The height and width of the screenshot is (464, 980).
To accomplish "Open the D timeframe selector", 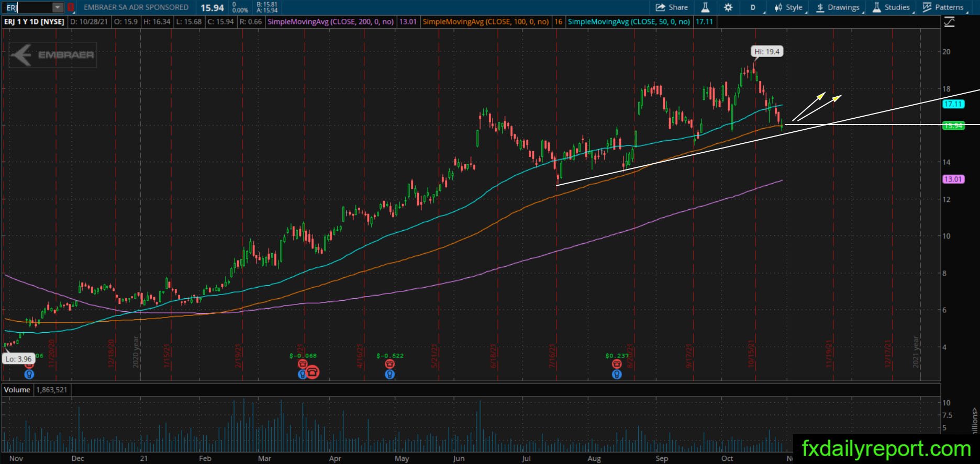I will (x=753, y=7).
